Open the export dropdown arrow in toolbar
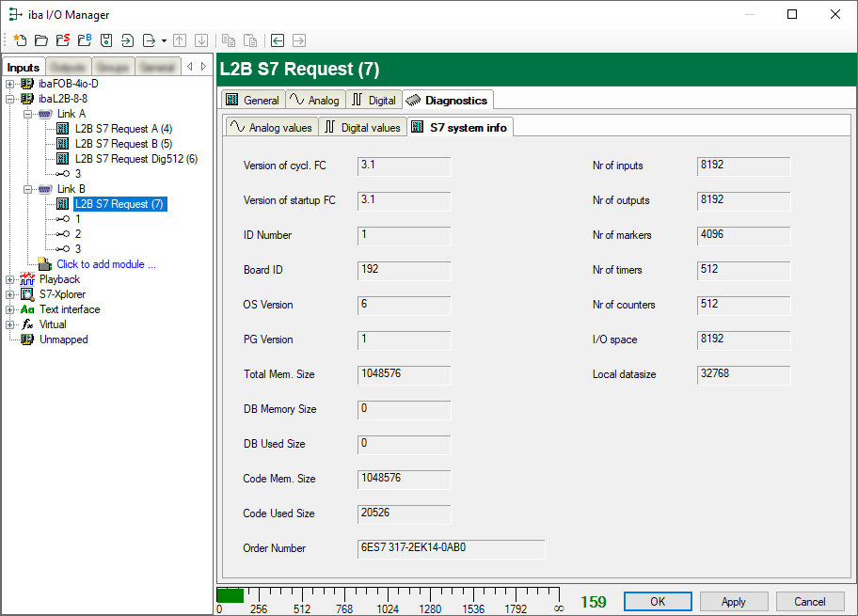This screenshot has height=616, width=858. pos(164,41)
